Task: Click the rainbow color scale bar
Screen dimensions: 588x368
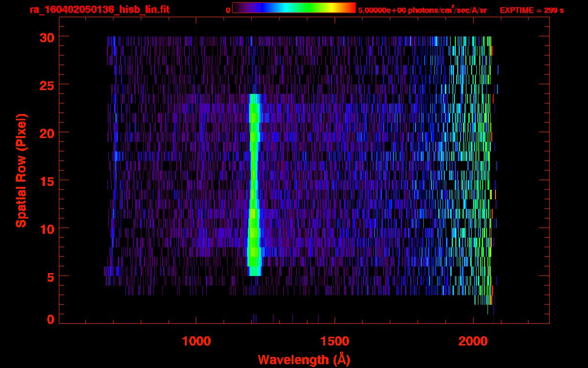Action: 294,8
